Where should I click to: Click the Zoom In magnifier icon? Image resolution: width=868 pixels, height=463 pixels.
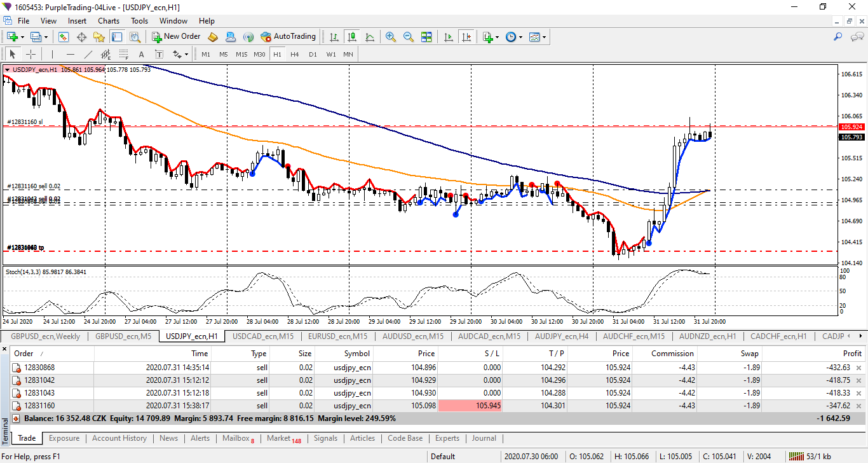tap(391, 37)
